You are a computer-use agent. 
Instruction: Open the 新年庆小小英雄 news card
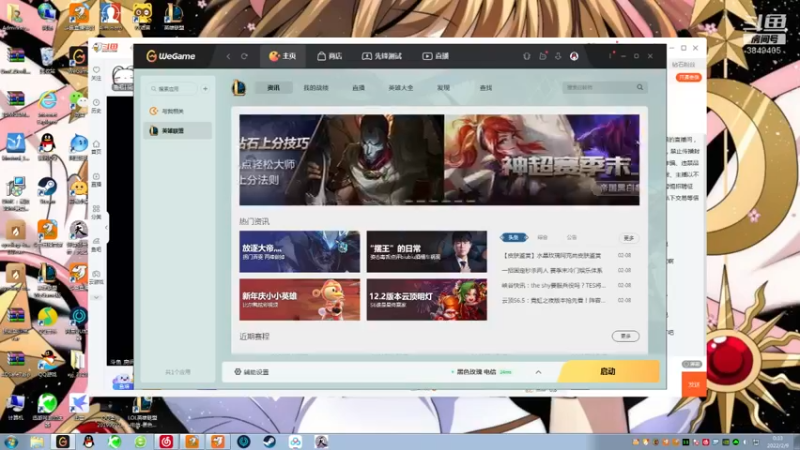[x=299, y=299]
